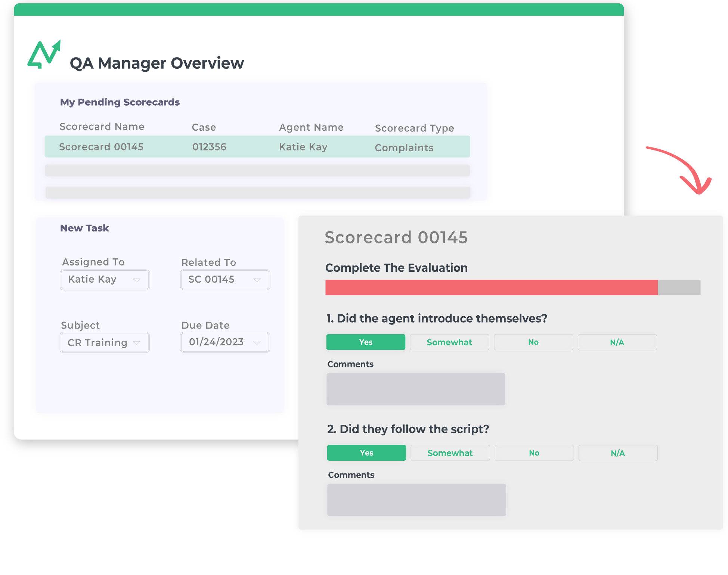The width and height of the screenshot is (728, 575).
Task: Open the Subject dropdown showing CR Training
Action: coord(105,342)
